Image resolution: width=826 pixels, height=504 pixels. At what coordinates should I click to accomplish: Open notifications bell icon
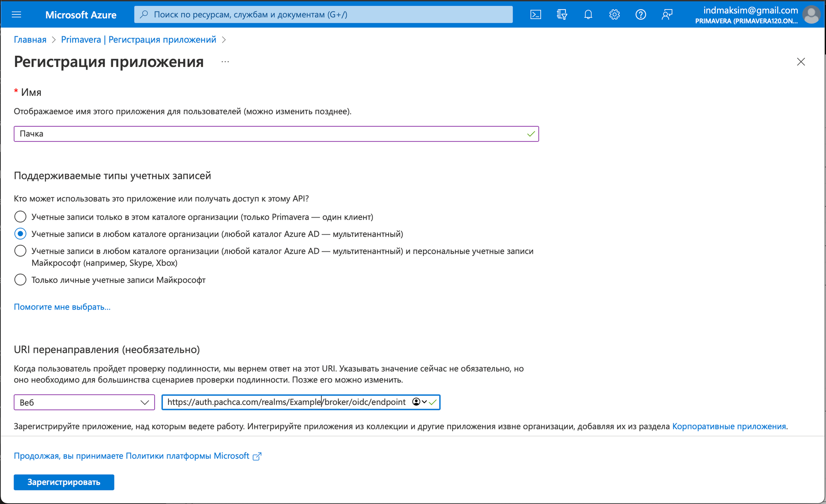pos(588,15)
